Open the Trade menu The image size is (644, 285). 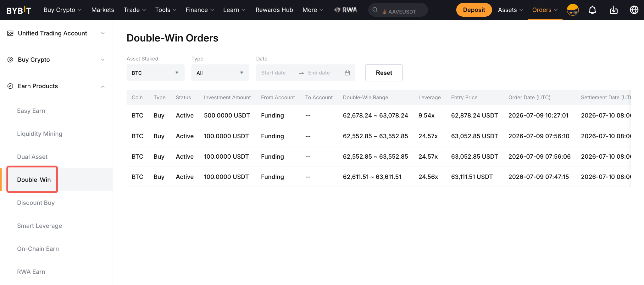click(x=135, y=10)
